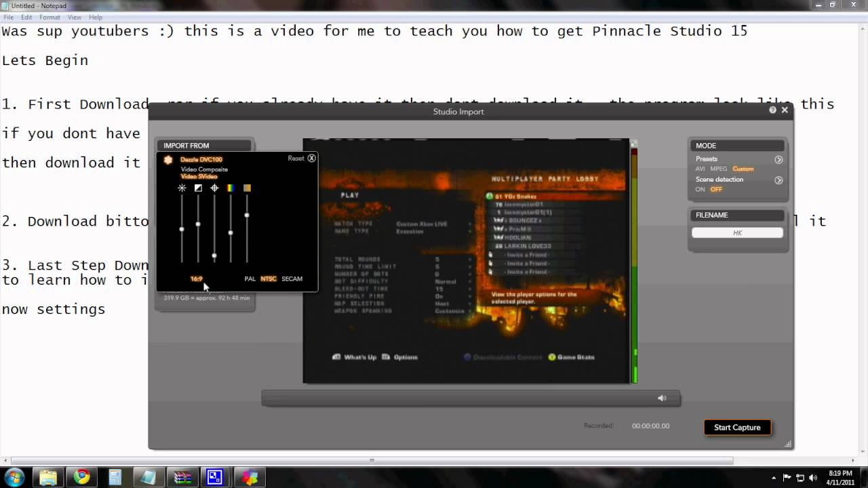Viewport: 868px width, 488px height.
Task: Show hidden system tray icons
Action: [x=774, y=478]
